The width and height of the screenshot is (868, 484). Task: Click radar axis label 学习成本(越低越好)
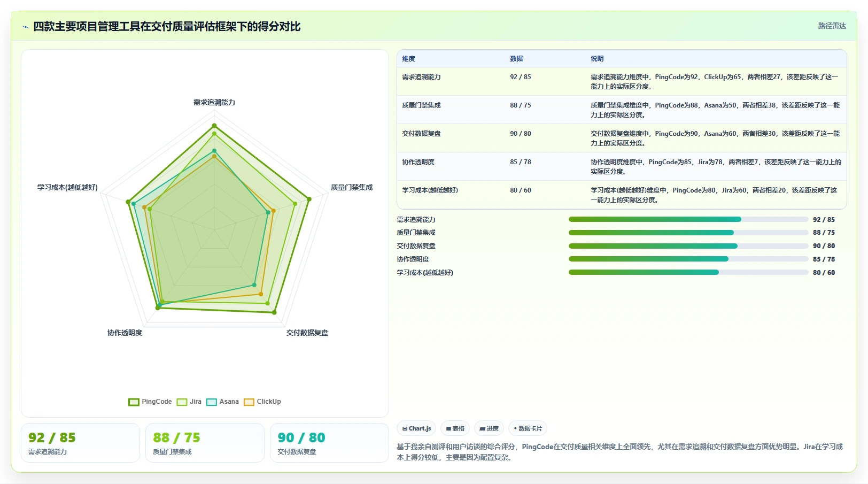pyautogui.click(x=67, y=187)
